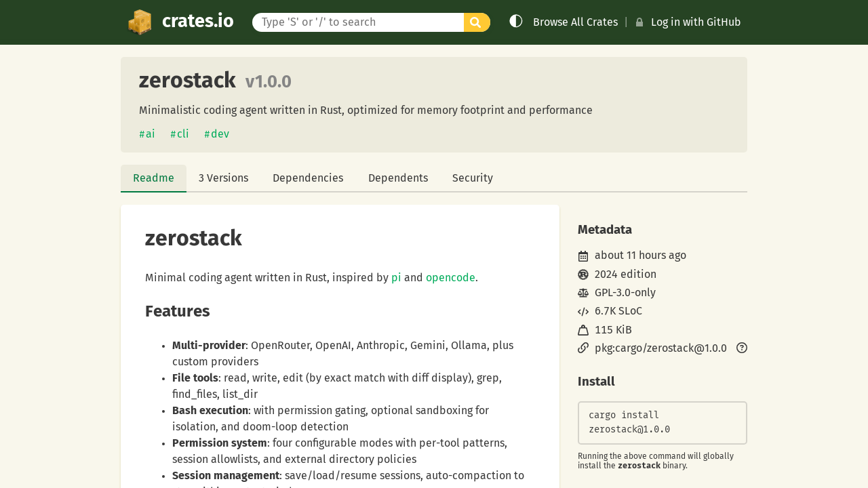Image resolution: width=868 pixels, height=488 pixels.
Task: Open the #ai keyword tag
Action: [147, 134]
